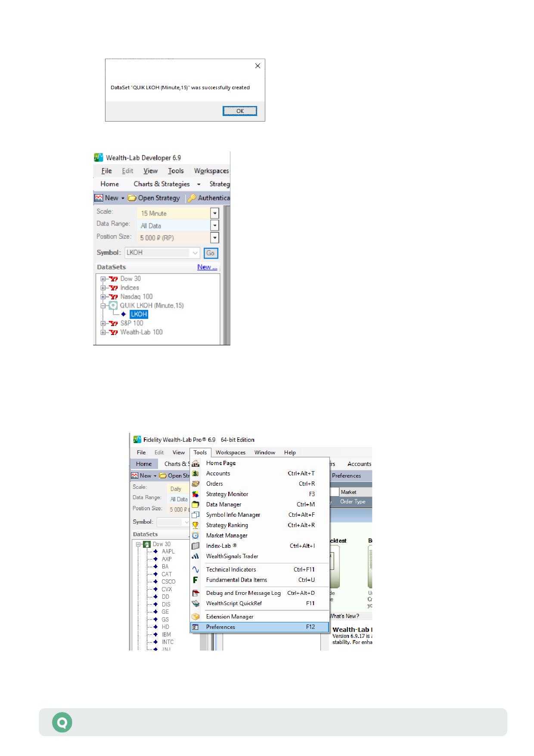
Task: Select CSCO symbol in Dow 30 list
Action: click(168, 582)
